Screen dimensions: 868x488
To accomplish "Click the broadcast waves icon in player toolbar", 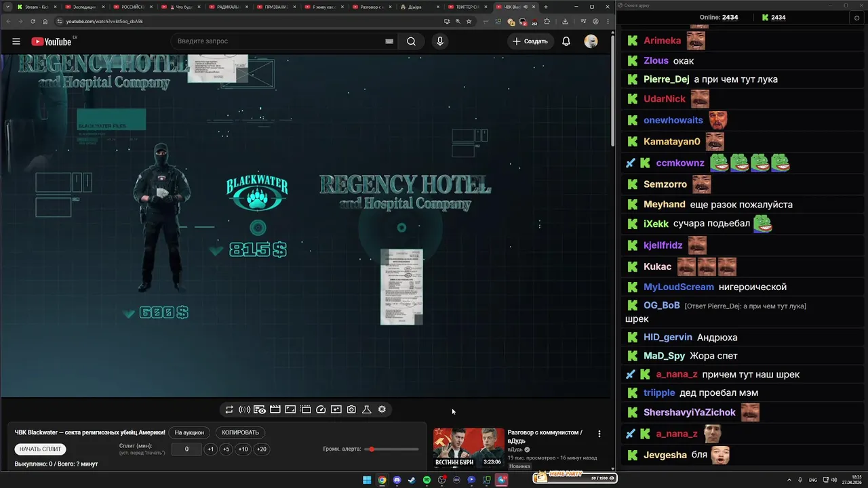I will pyautogui.click(x=244, y=409).
